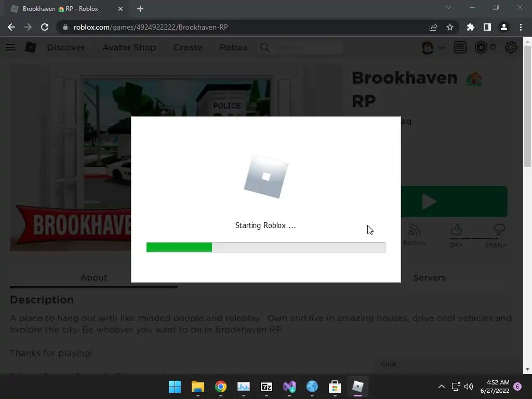Screen dimensions: 532x399
Task: Reload the Brookhaven RP page
Action: [45, 27]
